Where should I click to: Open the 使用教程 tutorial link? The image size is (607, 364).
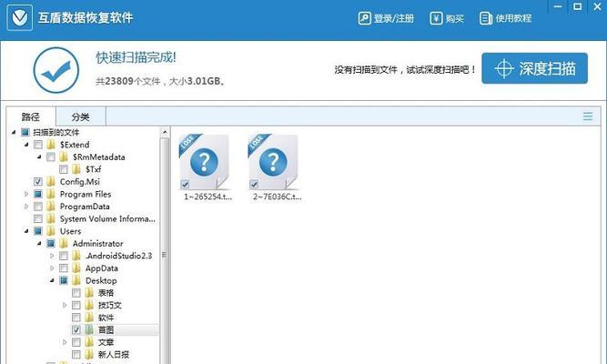coord(505,18)
